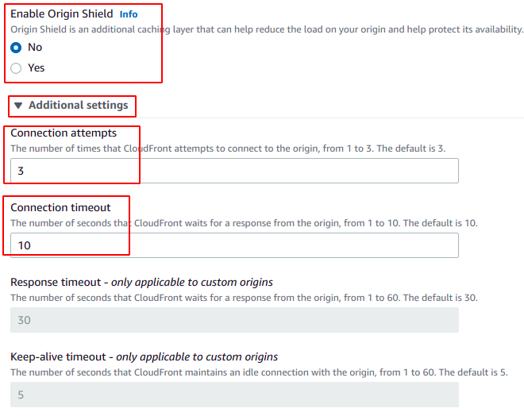
Task: Click the "Yes" option label text
Action: tap(37, 68)
